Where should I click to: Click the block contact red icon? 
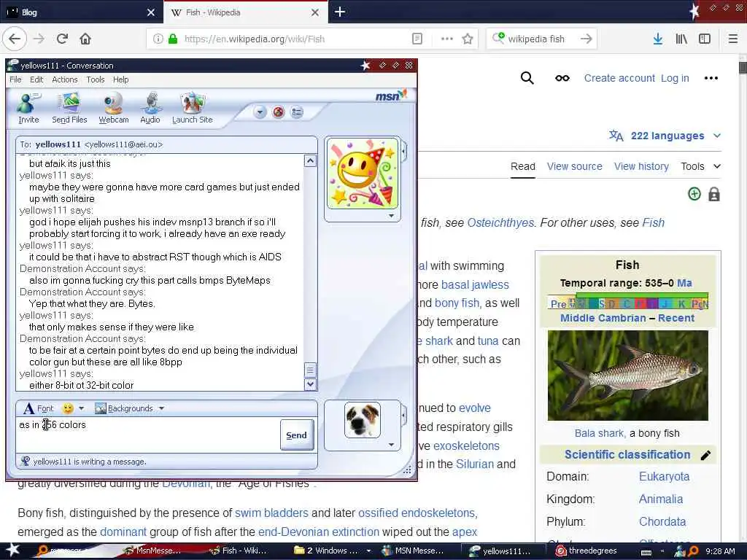tap(278, 112)
